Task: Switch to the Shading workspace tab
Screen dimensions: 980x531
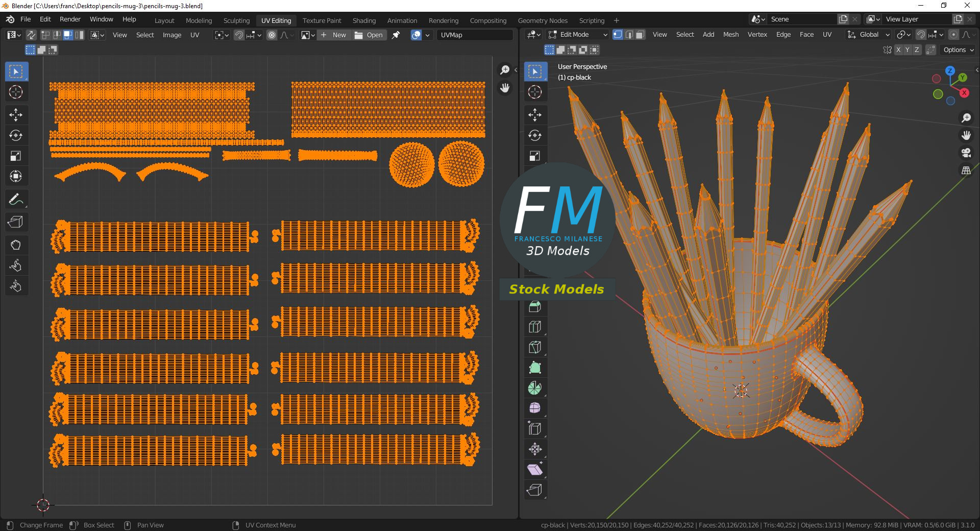Action: pos(364,20)
